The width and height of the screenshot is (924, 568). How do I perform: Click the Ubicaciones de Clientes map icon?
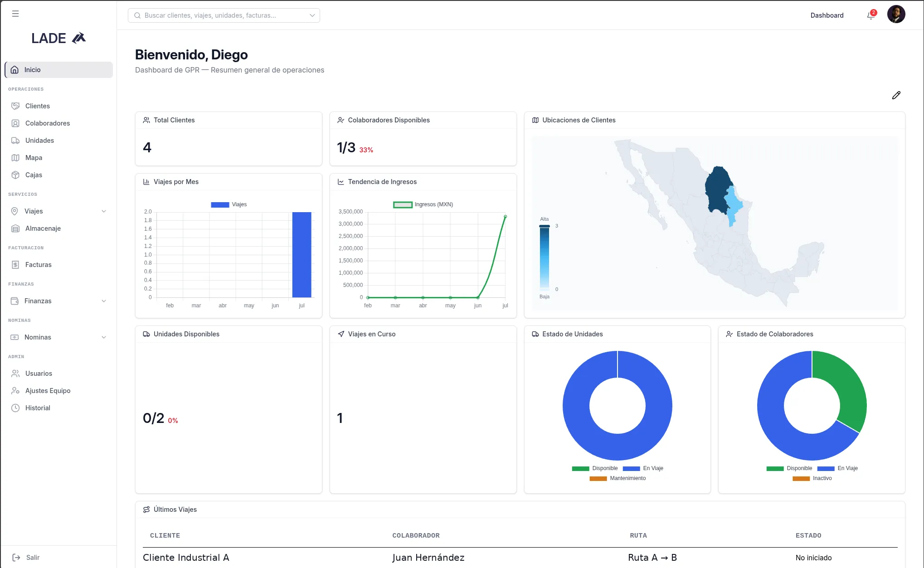point(535,120)
